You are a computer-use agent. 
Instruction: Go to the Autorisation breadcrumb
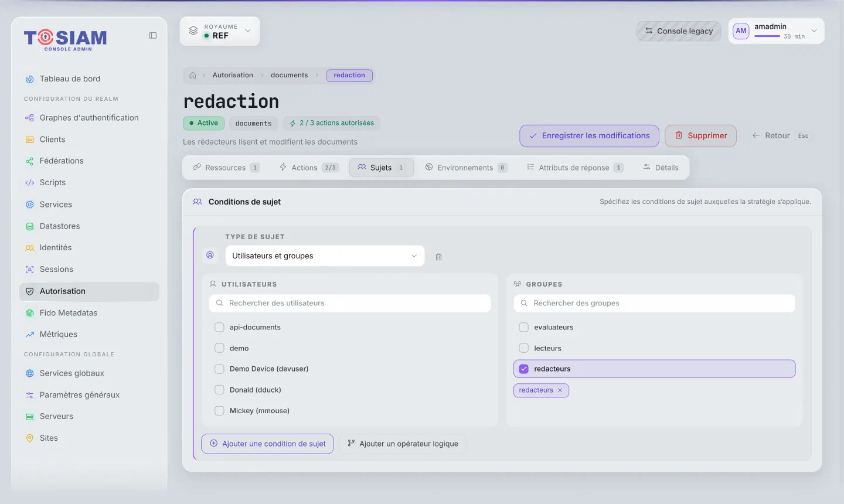(x=233, y=76)
